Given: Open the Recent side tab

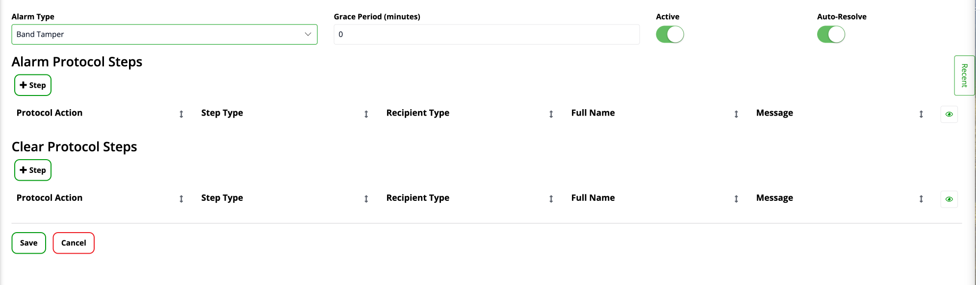Looking at the screenshot, I should (964, 75).
